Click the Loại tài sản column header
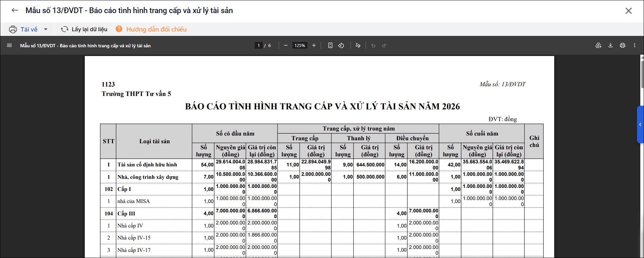The width and height of the screenshot is (644, 258). [154, 141]
